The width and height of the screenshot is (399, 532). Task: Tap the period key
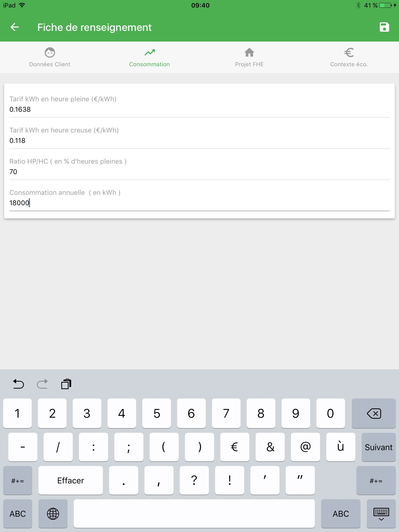pyautogui.click(x=124, y=480)
